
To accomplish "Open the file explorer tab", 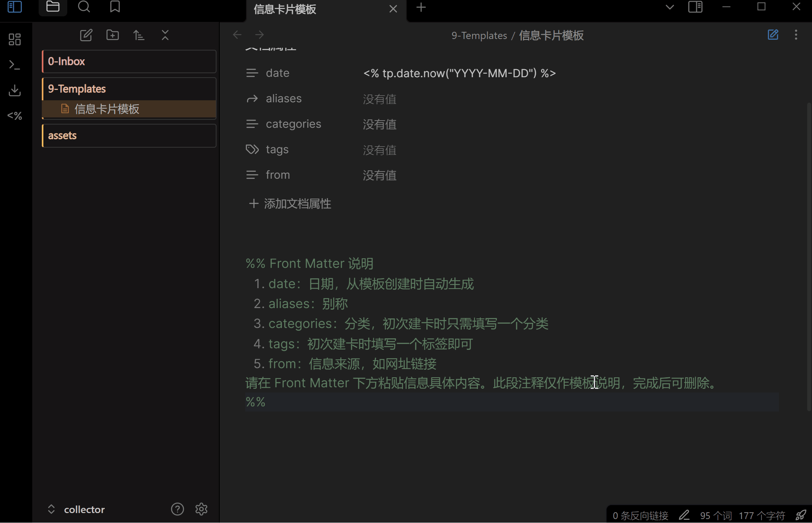I will [x=53, y=7].
